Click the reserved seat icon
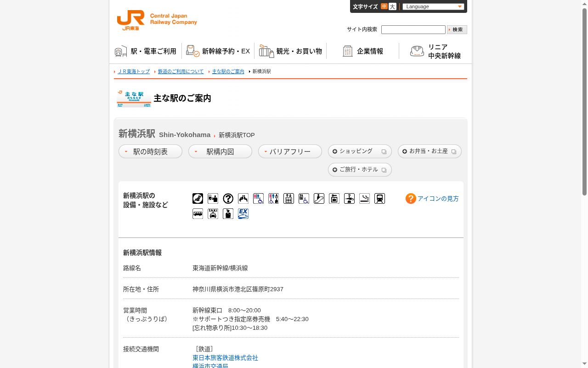This screenshot has height=368, width=588. [198, 199]
